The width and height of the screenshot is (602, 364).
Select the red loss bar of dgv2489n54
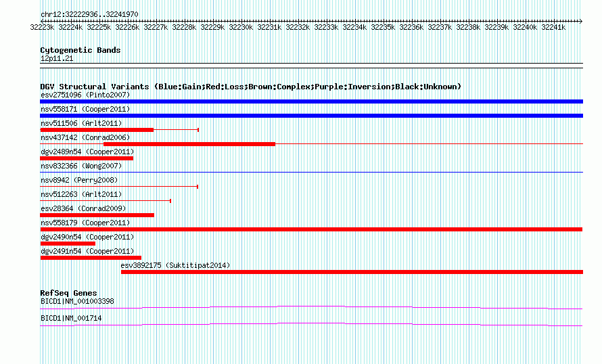(87, 158)
